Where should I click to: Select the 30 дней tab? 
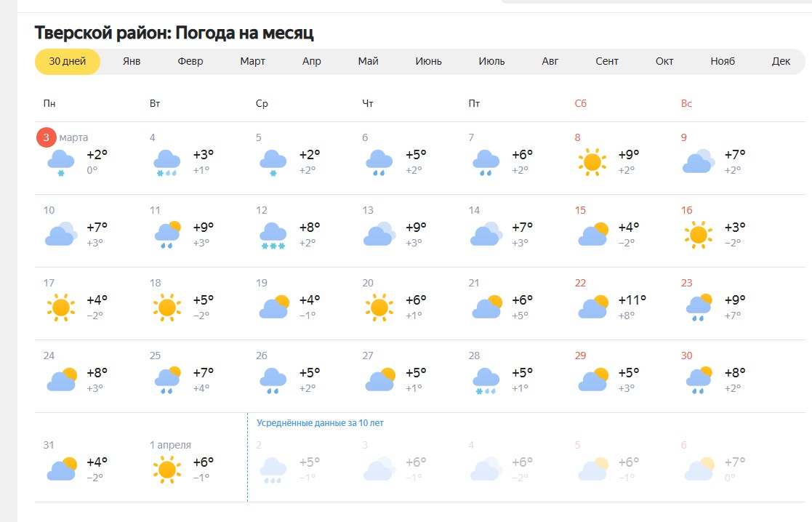coord(68,61)
